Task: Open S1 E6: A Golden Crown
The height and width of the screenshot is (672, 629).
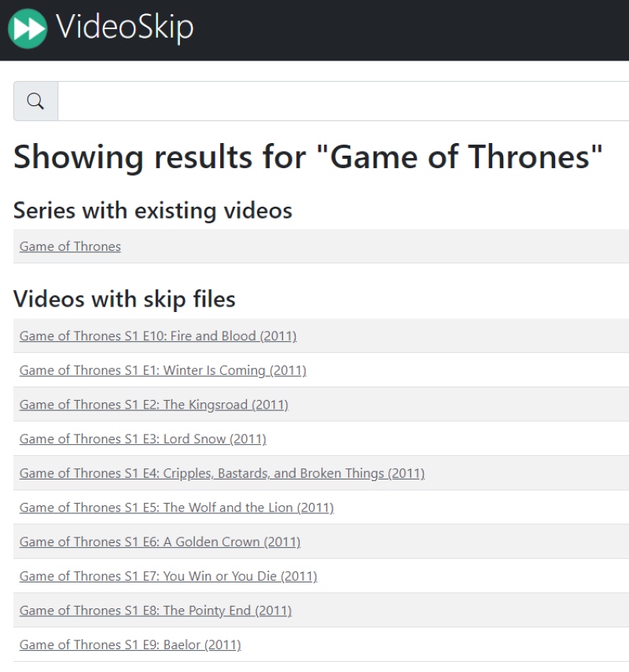Action: pos(160,542)
